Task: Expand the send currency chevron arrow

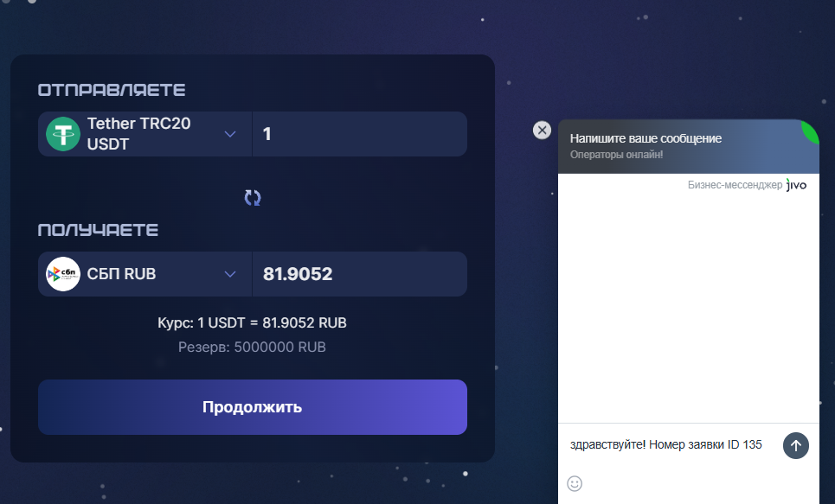Action: point(230,134)
